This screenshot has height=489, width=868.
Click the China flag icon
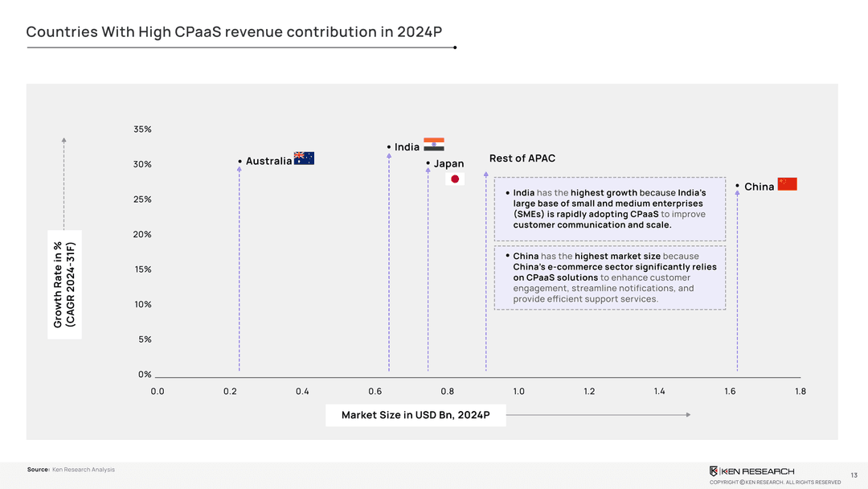787,184
